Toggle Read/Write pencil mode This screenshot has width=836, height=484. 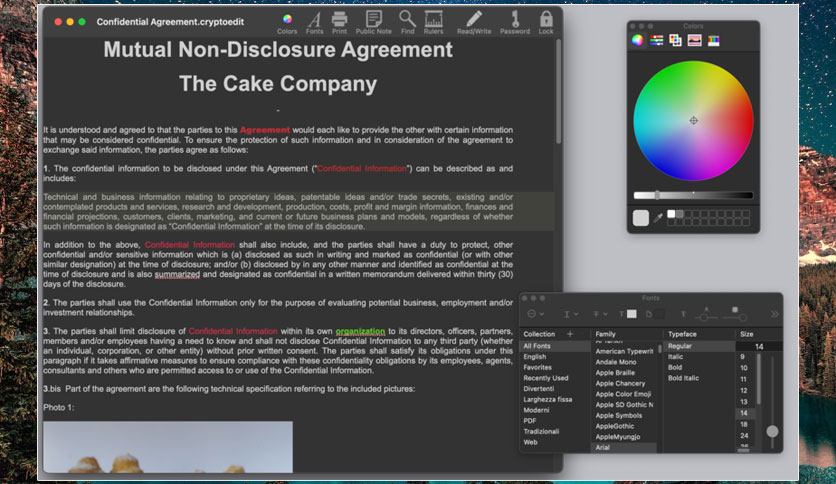tap(474, 23)
